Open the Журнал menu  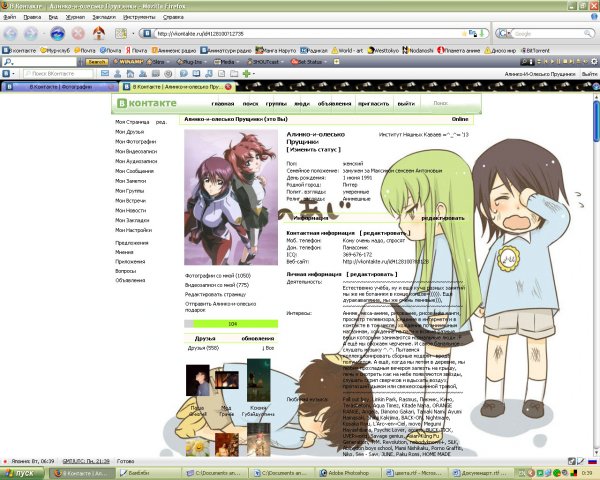click(75, 17)
